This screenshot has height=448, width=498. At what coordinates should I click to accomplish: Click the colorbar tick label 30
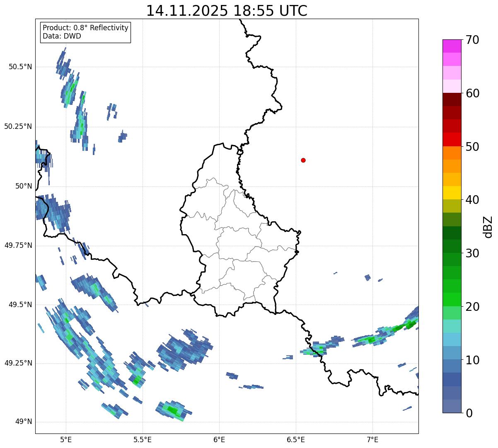pyautogui.click(x=472, y=253)
